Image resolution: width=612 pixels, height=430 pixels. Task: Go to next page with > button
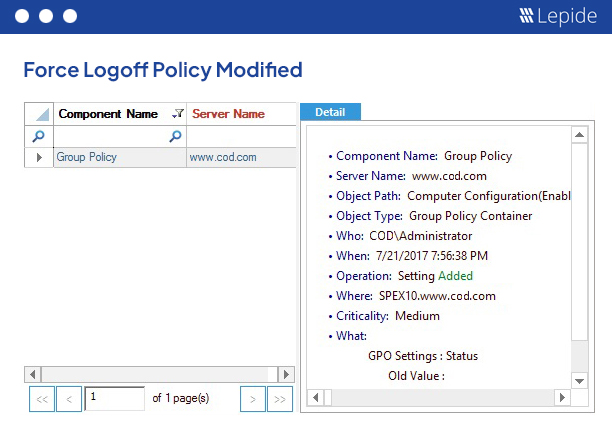point(253,399)
